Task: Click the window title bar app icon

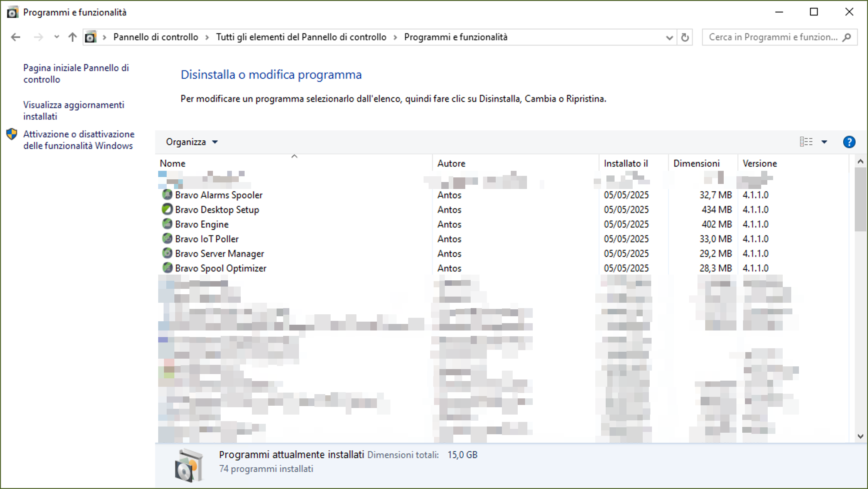Action: click(x=12, y=12)
